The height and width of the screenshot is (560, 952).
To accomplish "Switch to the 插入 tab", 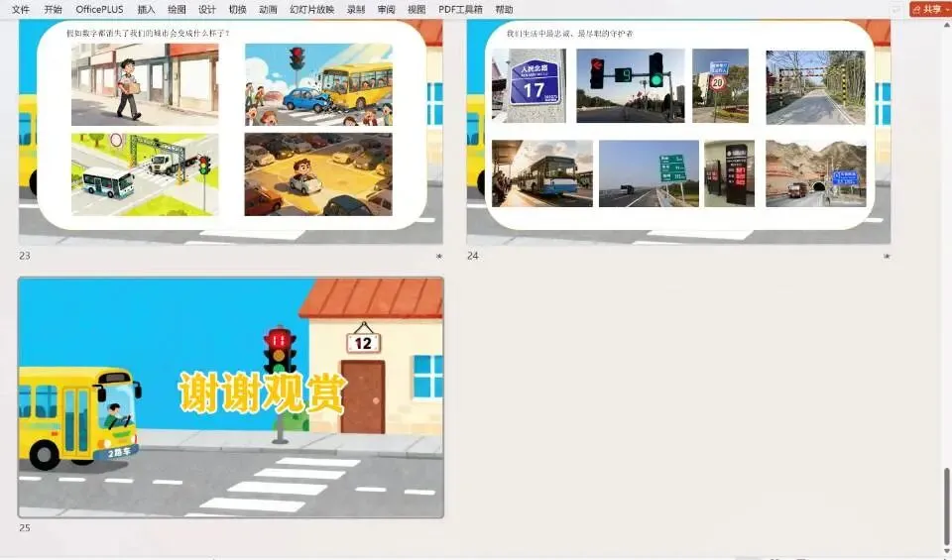I will pos(146,9).
